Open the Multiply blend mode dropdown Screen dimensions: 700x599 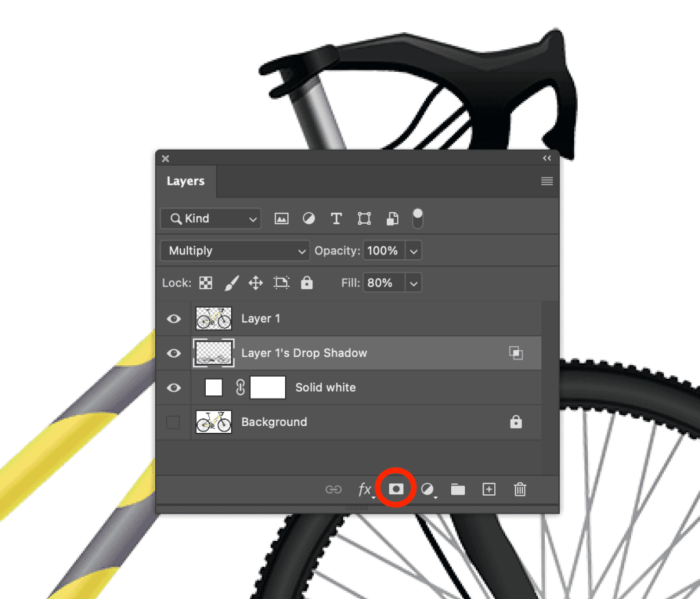click(235, 250)
